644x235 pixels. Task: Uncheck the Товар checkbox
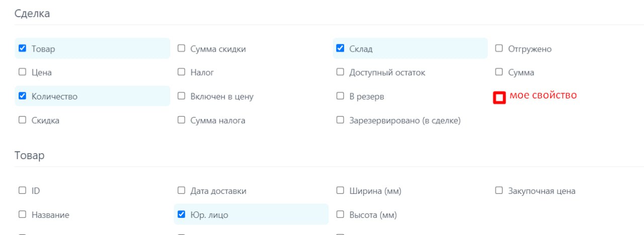22,49
